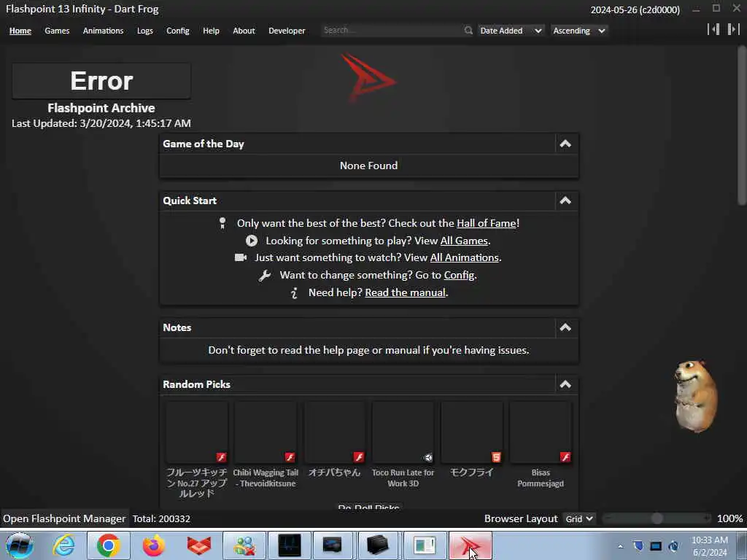Go to the Home tab
The width and height of the screenshot is (747, 560).
tap(20, 31)
